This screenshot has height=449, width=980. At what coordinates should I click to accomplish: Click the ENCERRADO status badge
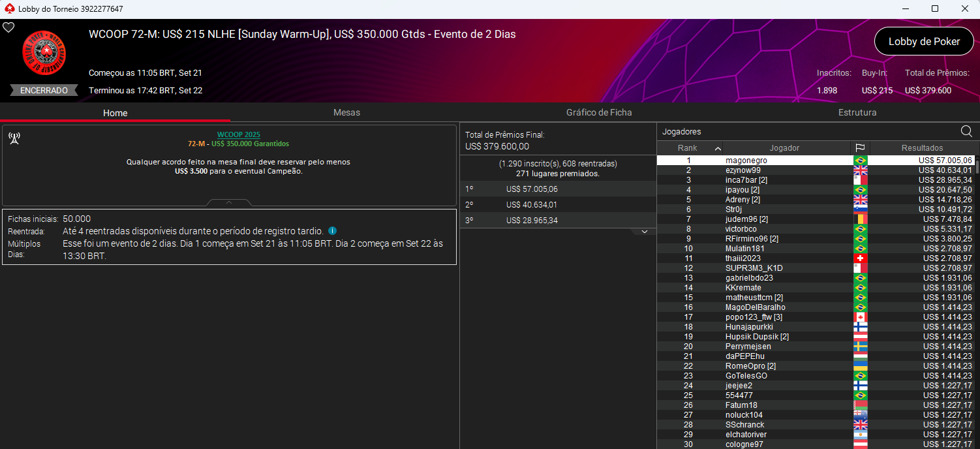(x=44, y=91)
